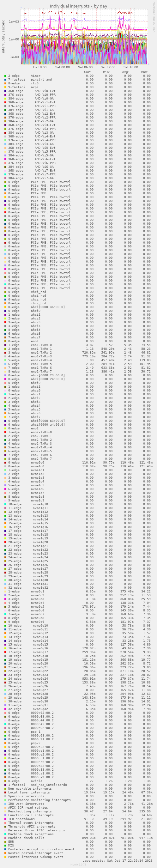Click the color swatch beside "timer"
Viewport: 157px width, 868px height.
pos(5,76)
